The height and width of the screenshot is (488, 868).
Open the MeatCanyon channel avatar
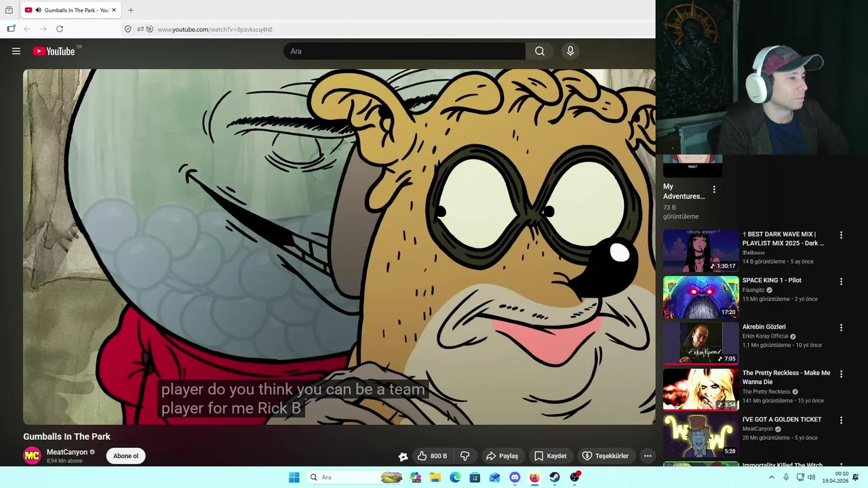point(32,456)
